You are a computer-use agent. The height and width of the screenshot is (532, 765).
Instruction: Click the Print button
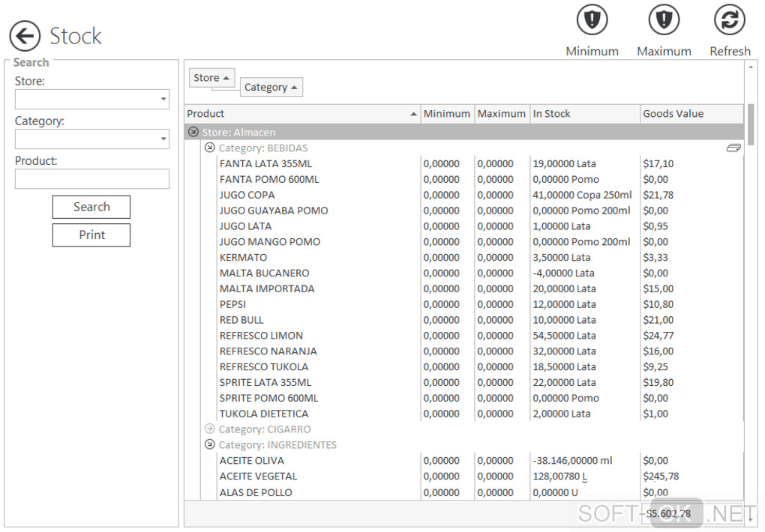coord(91,235)
